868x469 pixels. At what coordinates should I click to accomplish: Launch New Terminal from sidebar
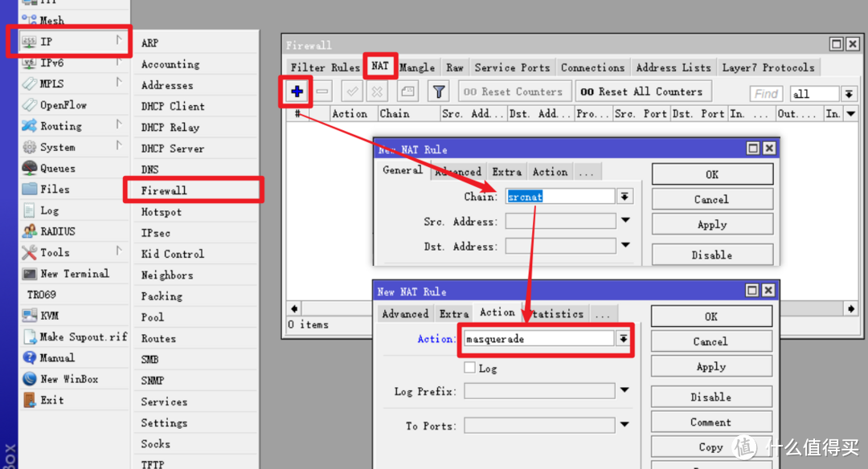pos(74,274)
